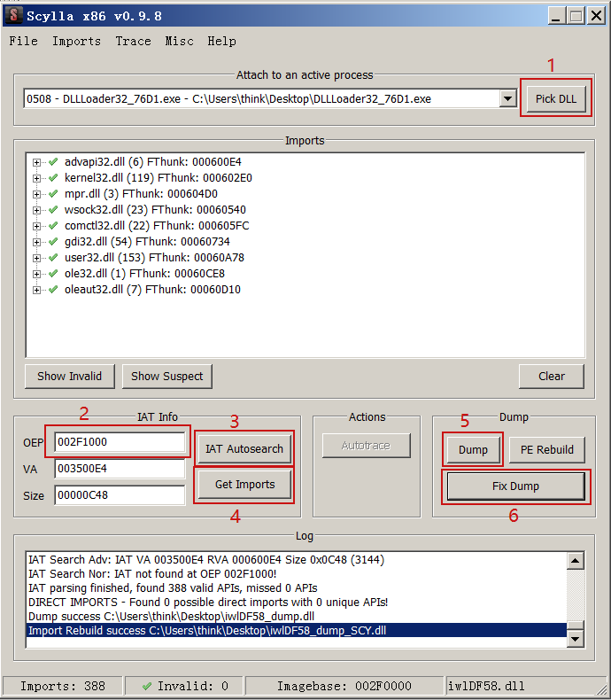Focus the OEP input field
611x700 pixels.
(x=120, y=442)
